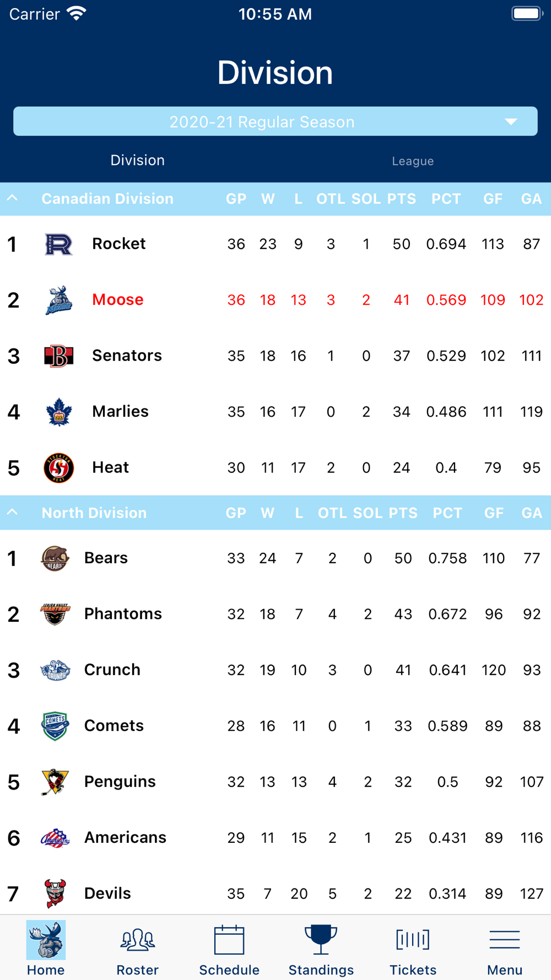Collapse the North Division section
The image size is (551, 980).
[13, 513]
